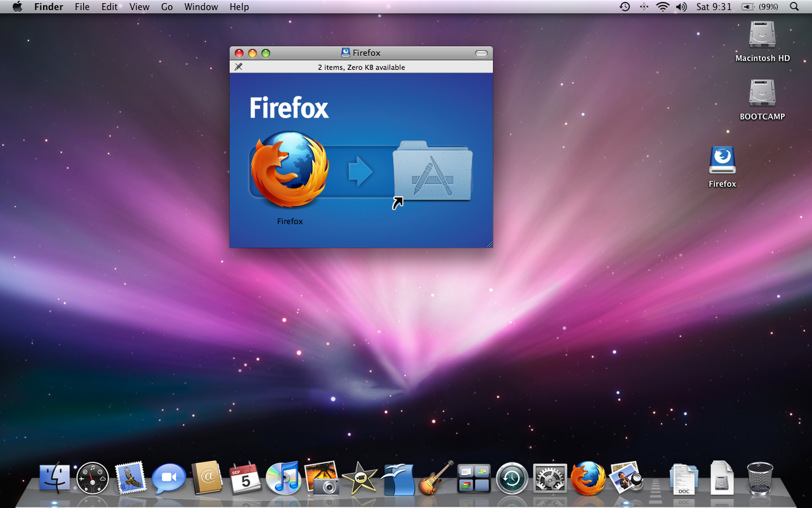Open the View menu
The image size is (812, 508).
[x=139, y=7]
